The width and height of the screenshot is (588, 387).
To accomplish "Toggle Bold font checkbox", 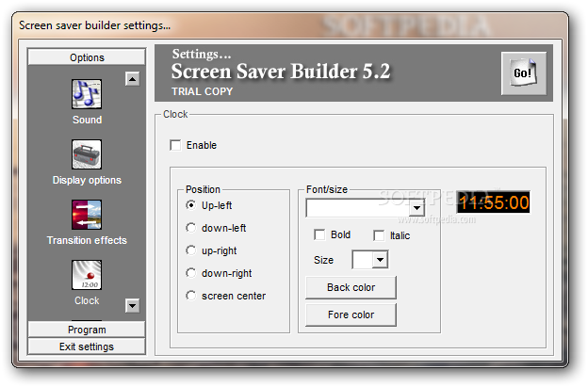I will (319, 234).
